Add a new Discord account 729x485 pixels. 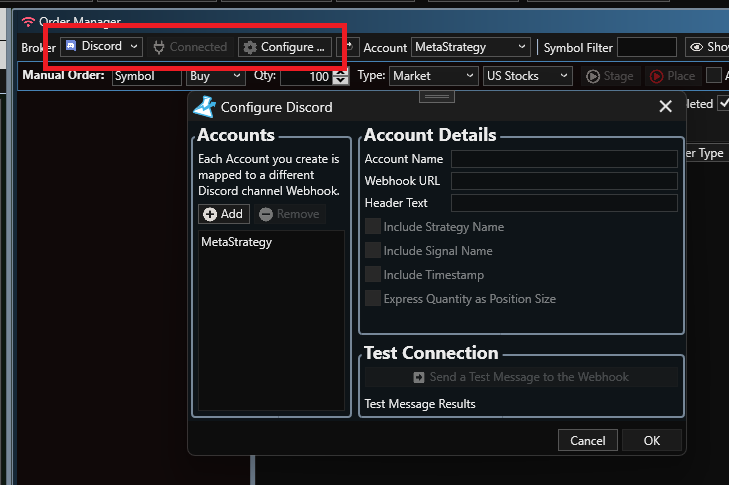pos(224,214)
